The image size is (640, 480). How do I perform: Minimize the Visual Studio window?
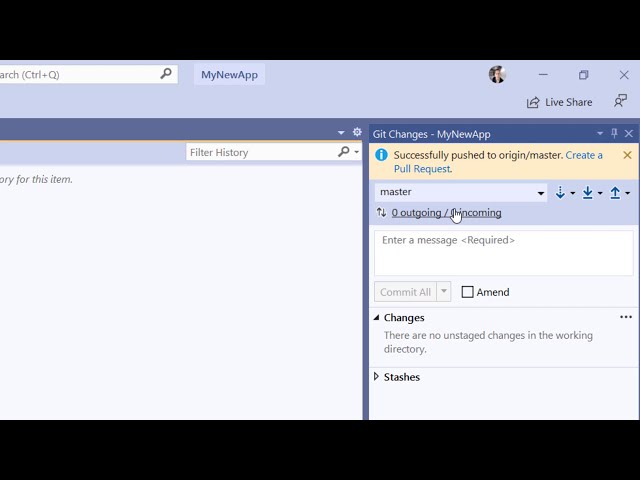pyautogui.click(x=543, y=75)
